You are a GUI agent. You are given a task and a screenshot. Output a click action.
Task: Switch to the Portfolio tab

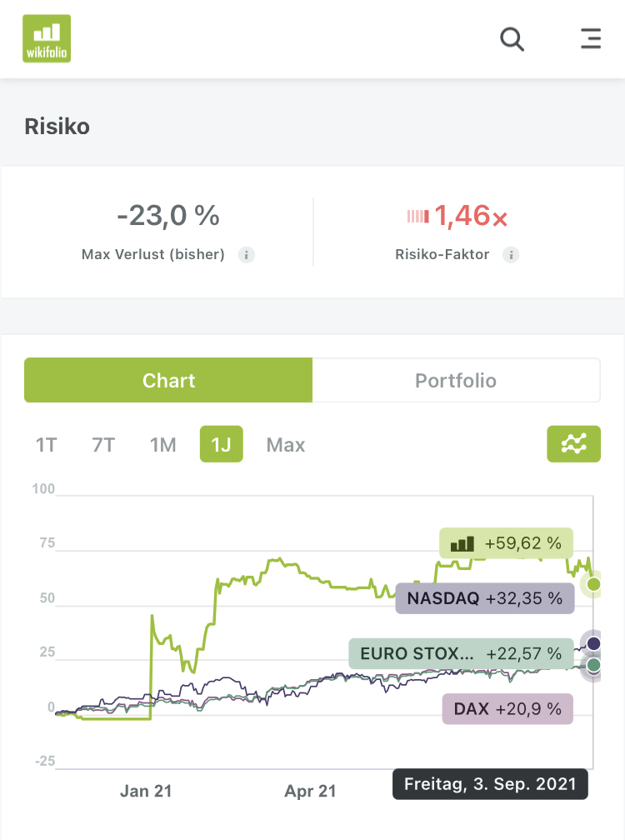[x=456, y=380]
